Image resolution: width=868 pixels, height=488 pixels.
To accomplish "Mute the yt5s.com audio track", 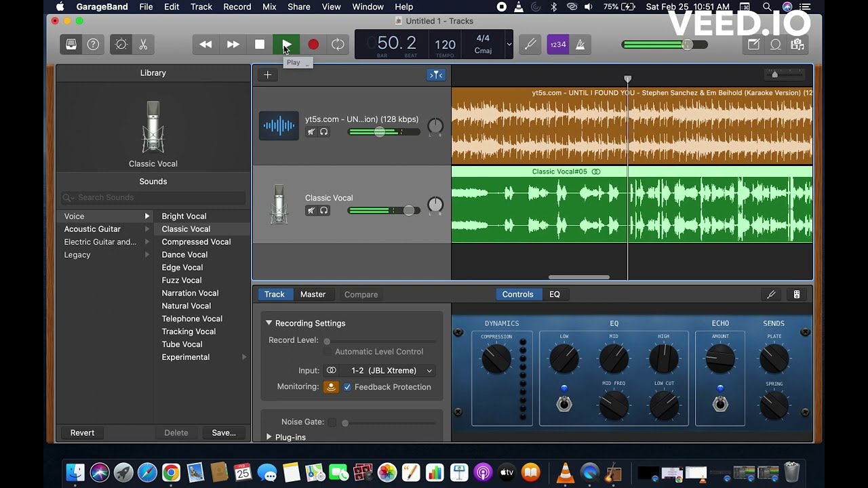I will tap(311, 132).
